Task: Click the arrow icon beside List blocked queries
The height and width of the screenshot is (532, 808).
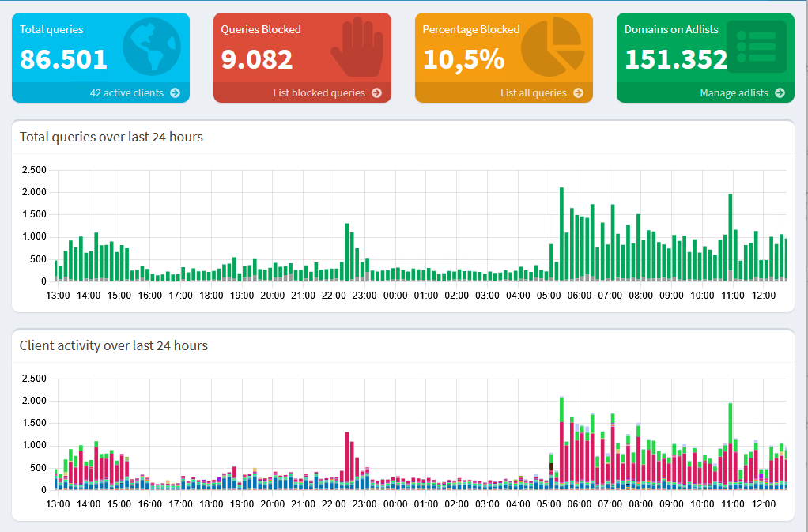Action: 376,92
